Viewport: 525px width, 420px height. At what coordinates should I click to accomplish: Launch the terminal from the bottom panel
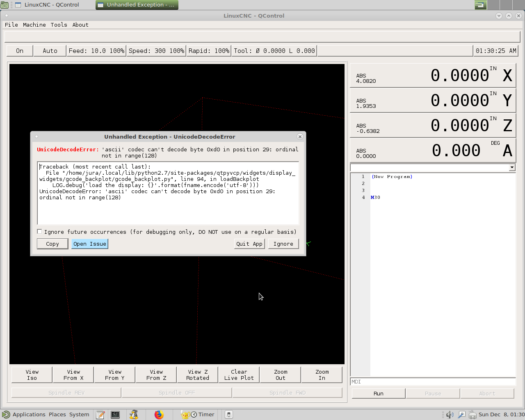(x=115, y=415)
